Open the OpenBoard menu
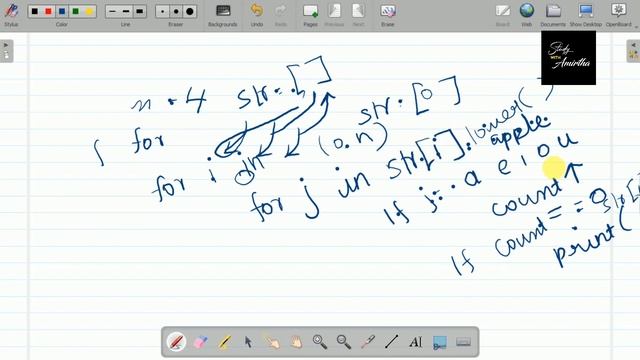Image resolution: width=640 pixels, height=360 pixels. (619, 15)
